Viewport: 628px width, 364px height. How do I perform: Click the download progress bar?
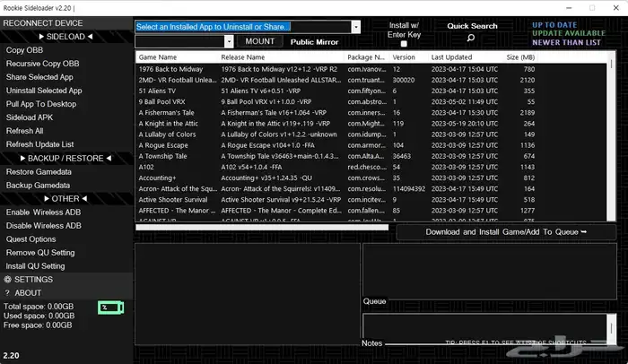coord(262,228)
